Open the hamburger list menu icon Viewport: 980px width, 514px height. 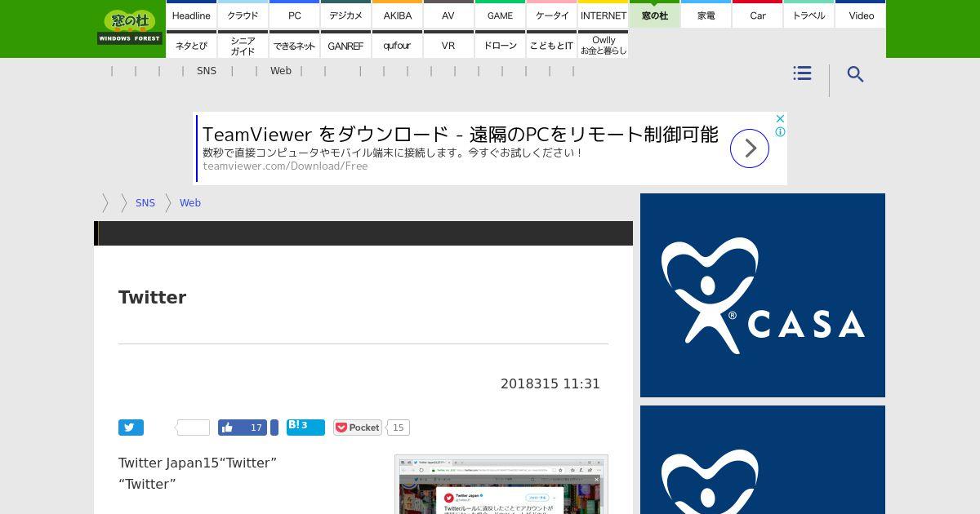(802, 73)
